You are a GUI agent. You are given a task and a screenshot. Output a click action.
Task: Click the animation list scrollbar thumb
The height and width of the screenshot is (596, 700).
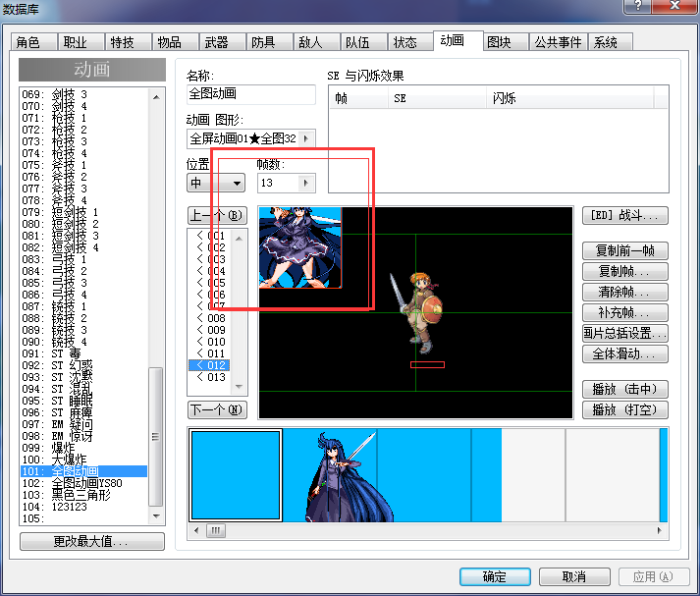point(155,436)
